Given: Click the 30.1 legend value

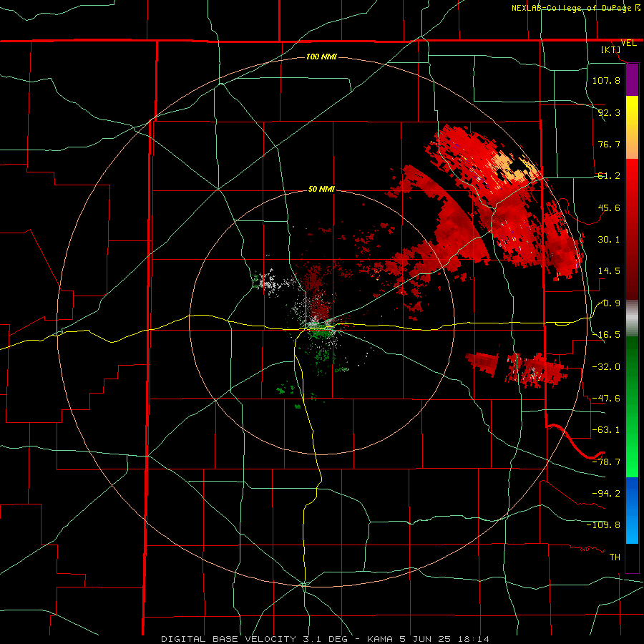Looking at the screenshot, I should click(609, 240).
